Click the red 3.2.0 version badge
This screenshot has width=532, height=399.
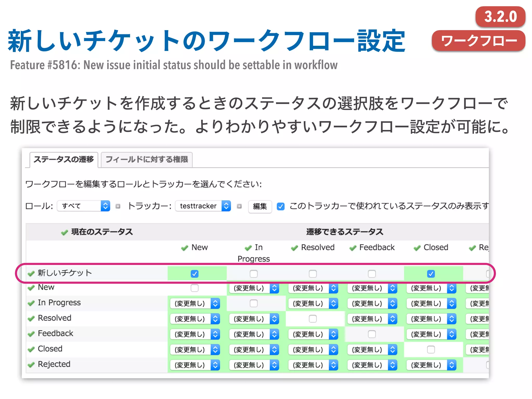pyautogui.click(x=500, y=17)
